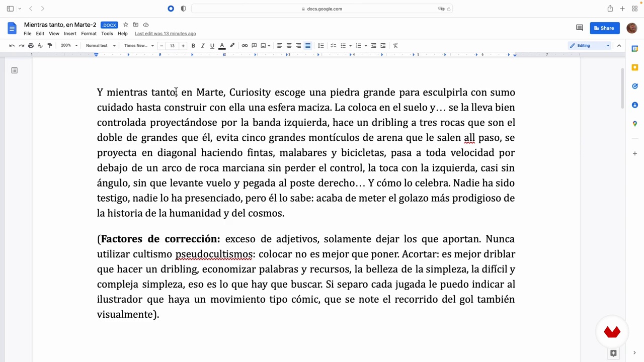
Task: Select the Paint format tool
Action: [49, 46]
